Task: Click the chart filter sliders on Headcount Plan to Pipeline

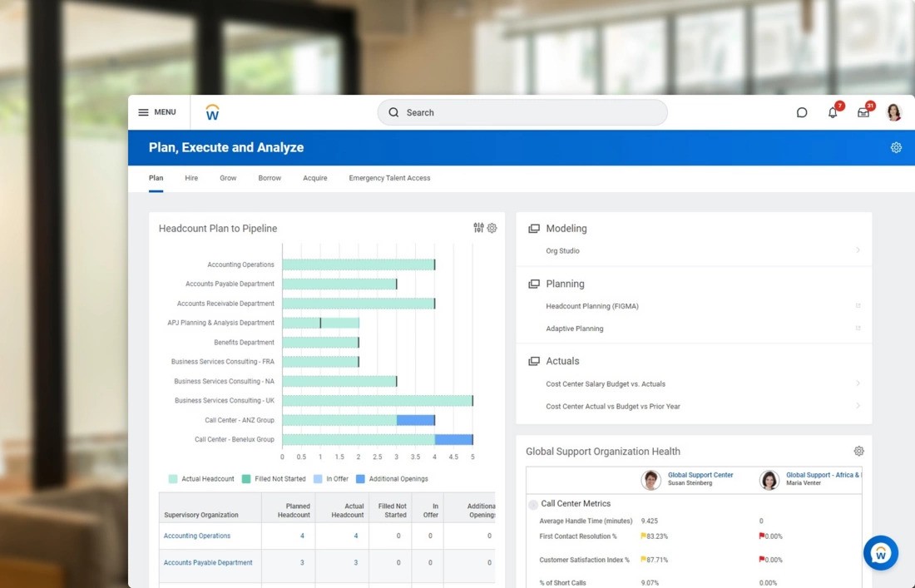Action: click(x=477, y=227)
